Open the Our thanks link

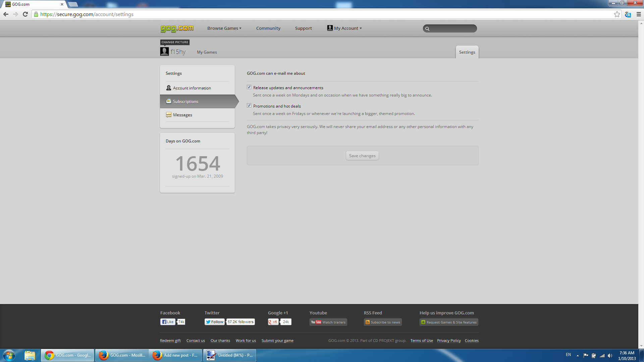click(220, 341)
